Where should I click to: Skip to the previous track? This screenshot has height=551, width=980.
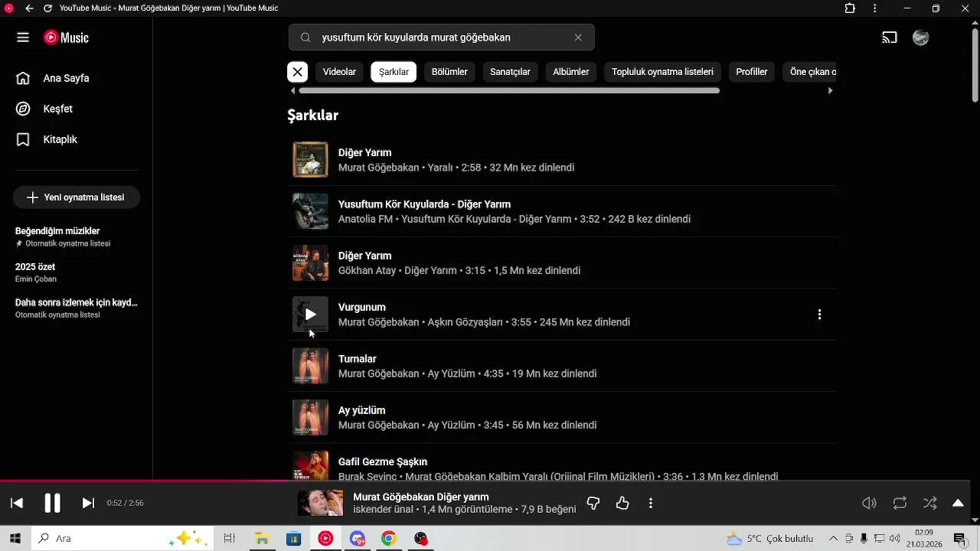coord(17,503)
